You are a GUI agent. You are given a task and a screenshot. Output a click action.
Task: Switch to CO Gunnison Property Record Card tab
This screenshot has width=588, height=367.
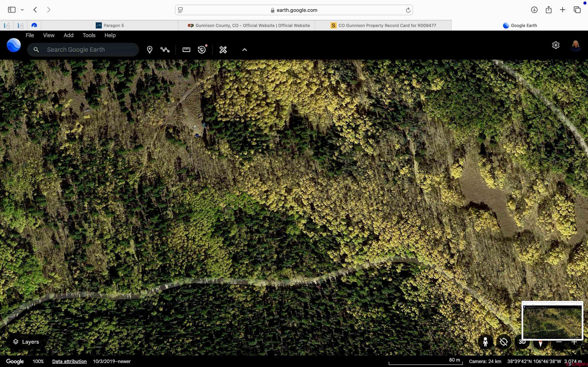(x=383, y=25)
